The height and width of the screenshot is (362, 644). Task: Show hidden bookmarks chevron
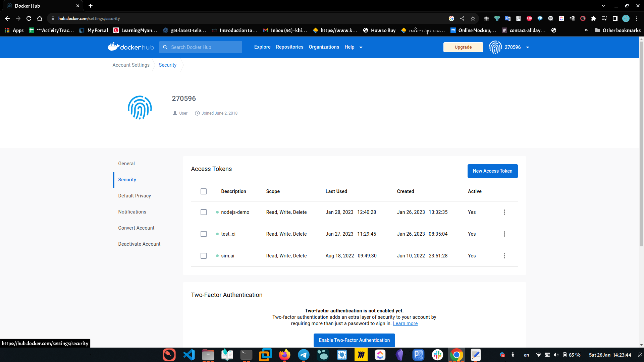pos(586,30)
